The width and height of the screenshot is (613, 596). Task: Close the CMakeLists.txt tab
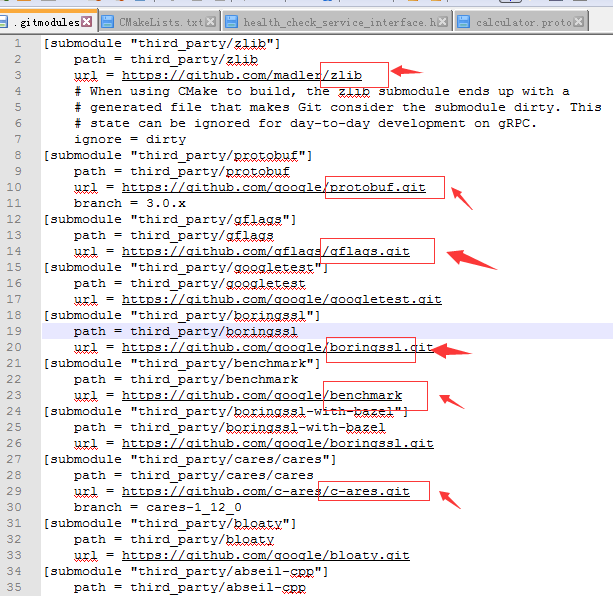click(210, 21)
